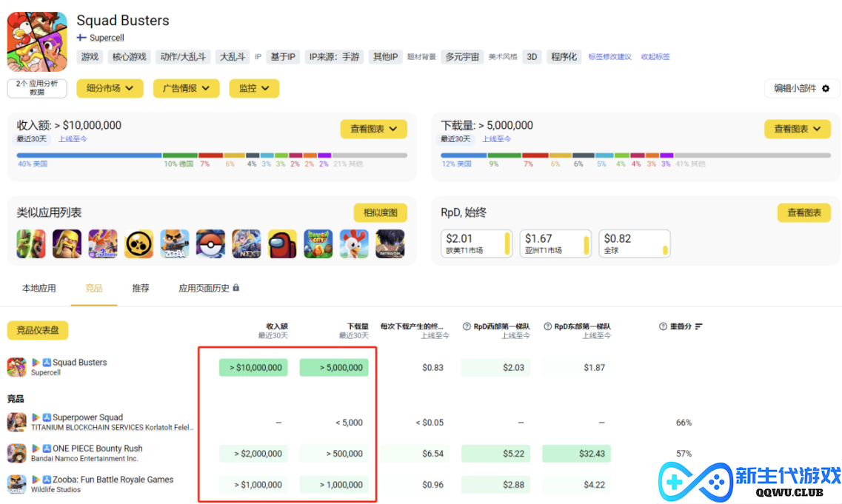Open the Superpower Squad thumbnail in competitors list
This screenshot has width=842, height=504.
(x=16, y=422)
